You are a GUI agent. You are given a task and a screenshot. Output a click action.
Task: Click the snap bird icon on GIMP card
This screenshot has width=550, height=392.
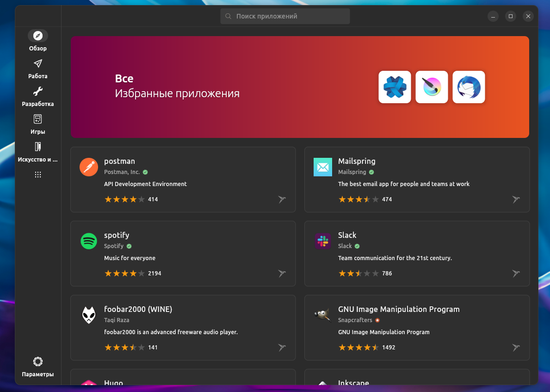tap(516, 348)
